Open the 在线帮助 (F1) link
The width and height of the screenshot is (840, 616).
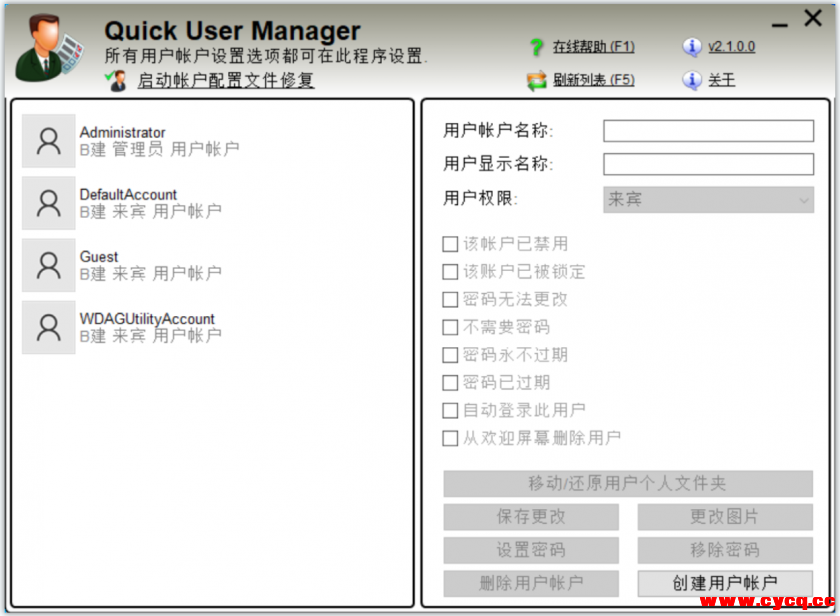[x=593, y=47]
